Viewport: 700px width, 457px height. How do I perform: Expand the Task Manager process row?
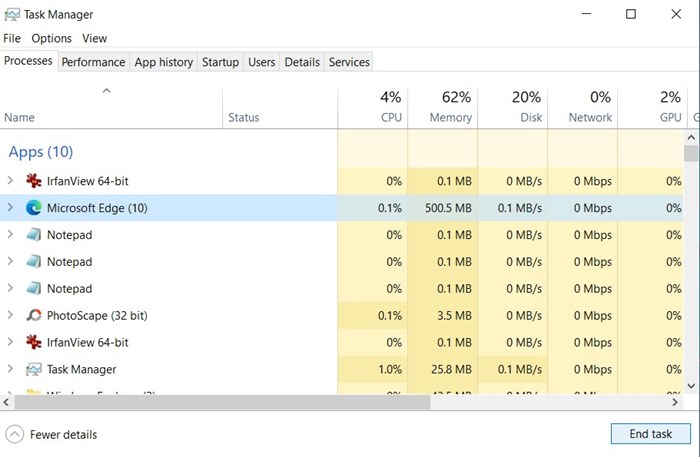(10, 369)
